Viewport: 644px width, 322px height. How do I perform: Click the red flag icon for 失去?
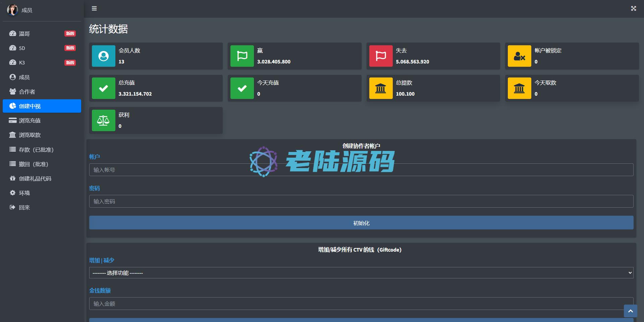381,56
